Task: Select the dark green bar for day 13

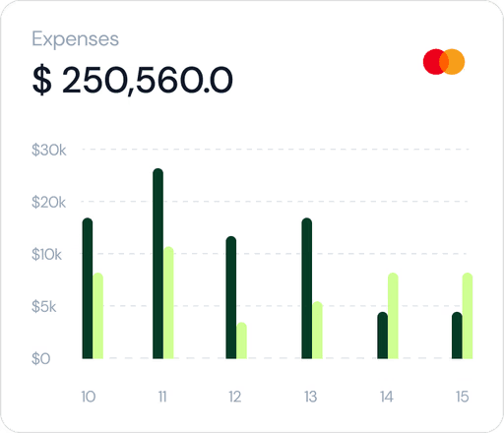Action: point(307,288)
